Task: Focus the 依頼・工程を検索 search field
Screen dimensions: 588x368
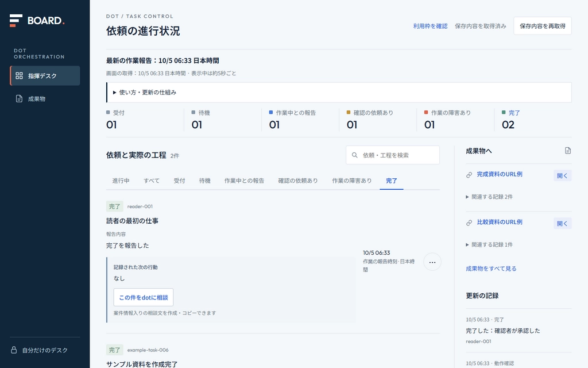Action: coord(393,155)
